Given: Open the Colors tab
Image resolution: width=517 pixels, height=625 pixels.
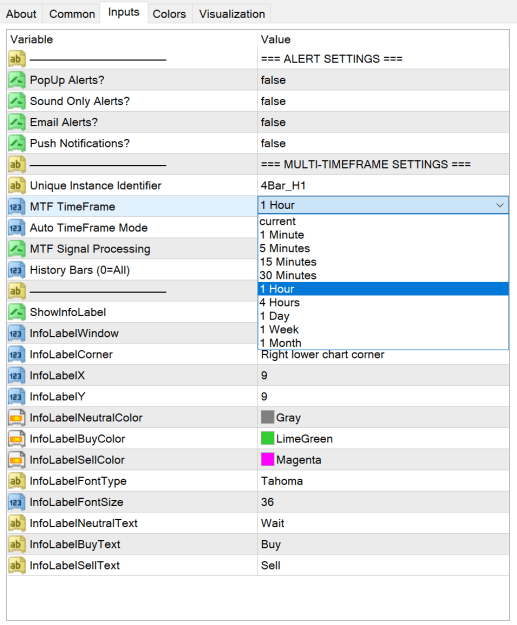Looking at the screenshot, I should pyautogui.click(x=169, y=14).
